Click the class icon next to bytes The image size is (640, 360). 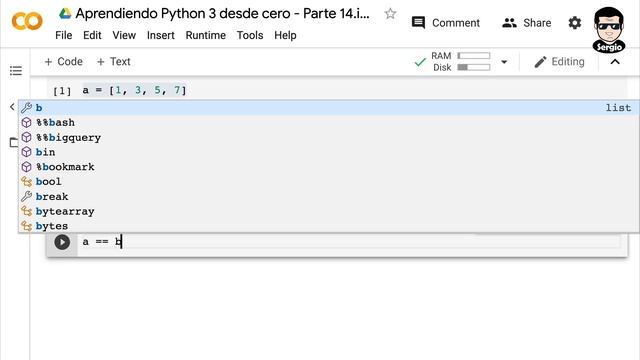(27, 226)
